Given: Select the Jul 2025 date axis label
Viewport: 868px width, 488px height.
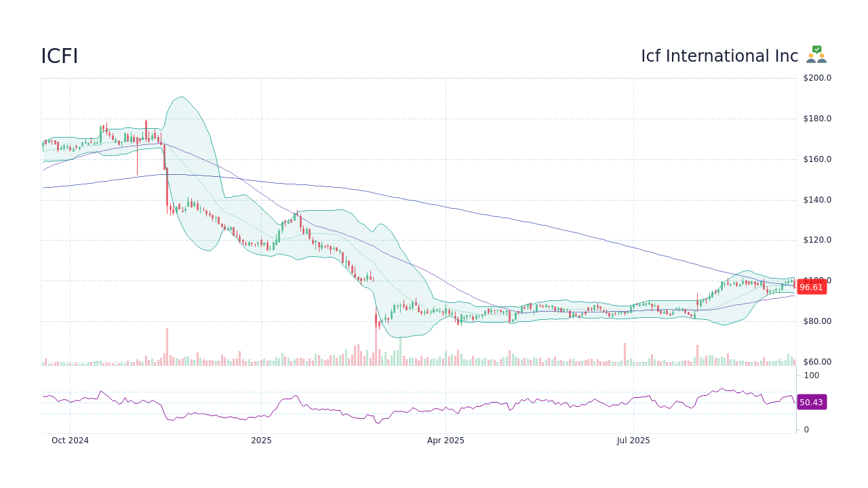Looking at the screenshot, I should (633, 441).
